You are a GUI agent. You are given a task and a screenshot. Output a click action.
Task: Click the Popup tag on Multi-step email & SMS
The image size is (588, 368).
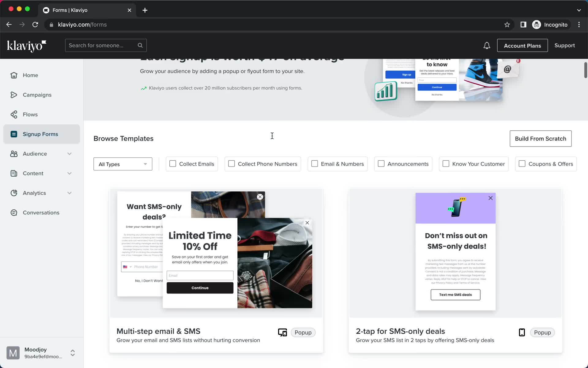pos(303,332)
